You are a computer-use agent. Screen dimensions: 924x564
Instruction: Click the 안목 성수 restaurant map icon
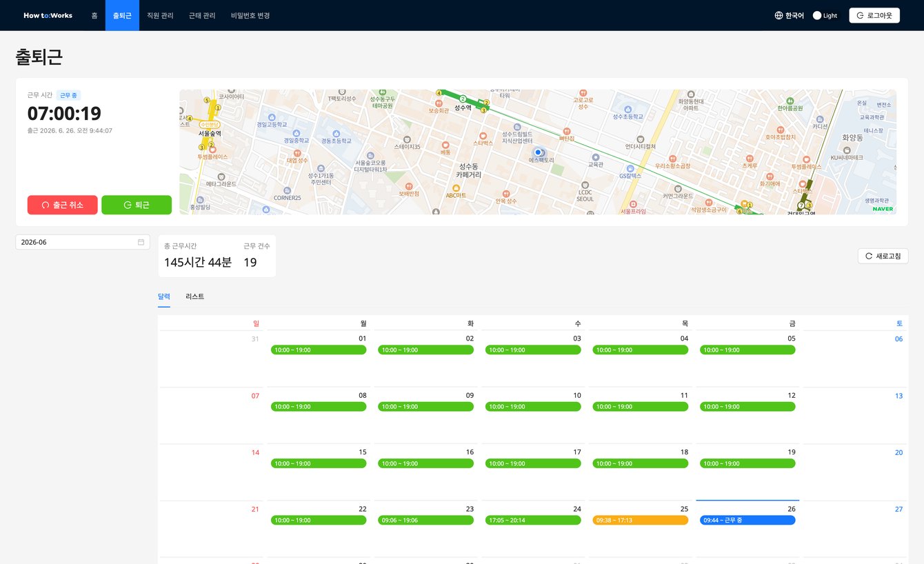[x=506, y=194]
